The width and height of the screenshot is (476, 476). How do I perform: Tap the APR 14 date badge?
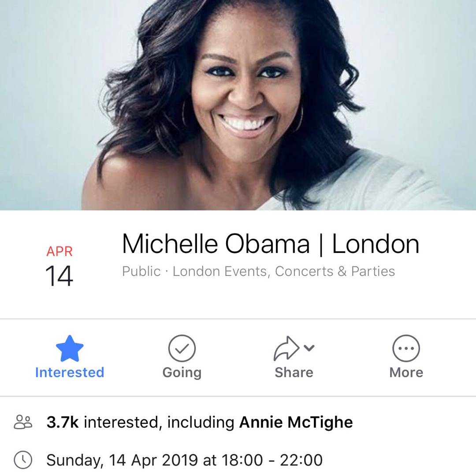[x=59, y=266]
